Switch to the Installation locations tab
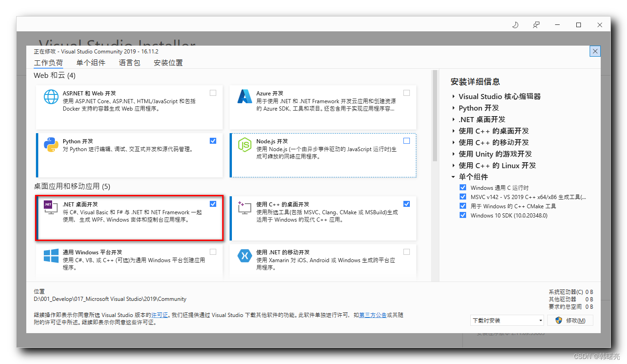The image size is (627, 364). (168, 63)
